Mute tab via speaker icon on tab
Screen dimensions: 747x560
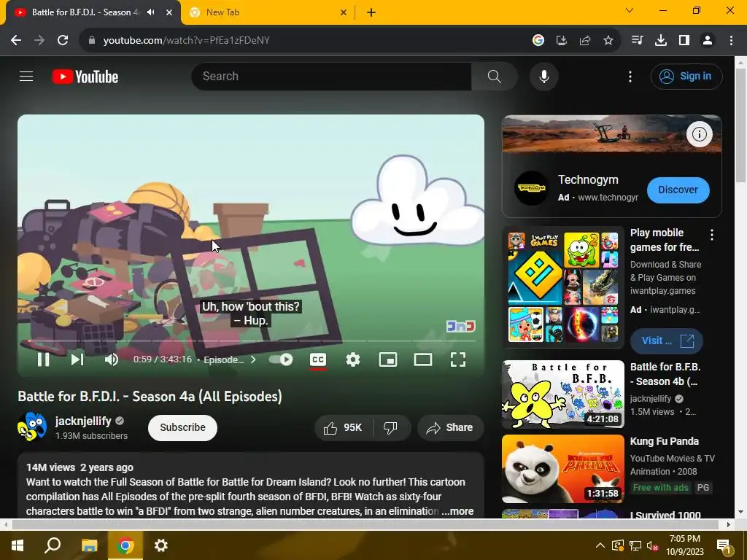click(x=150, y=12)
